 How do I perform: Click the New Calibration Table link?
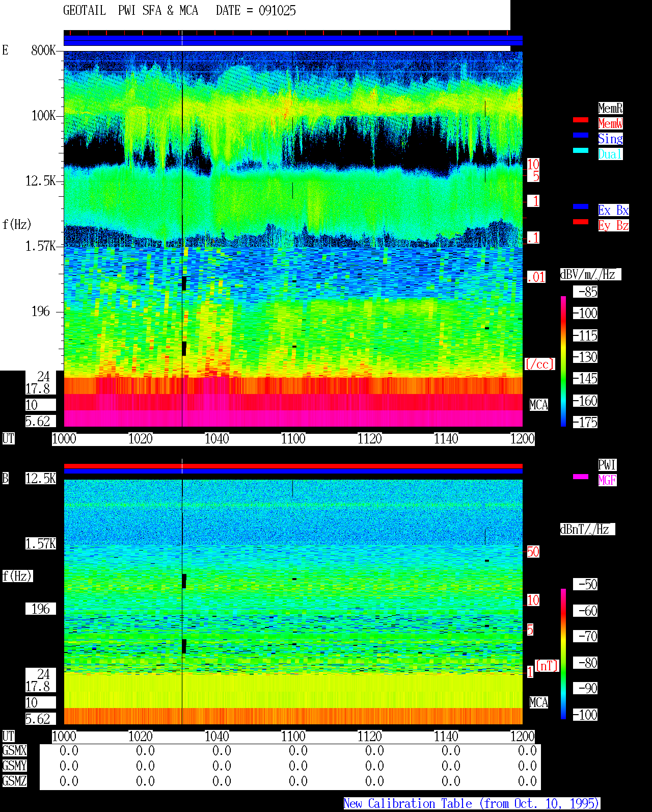coord(472,804)
